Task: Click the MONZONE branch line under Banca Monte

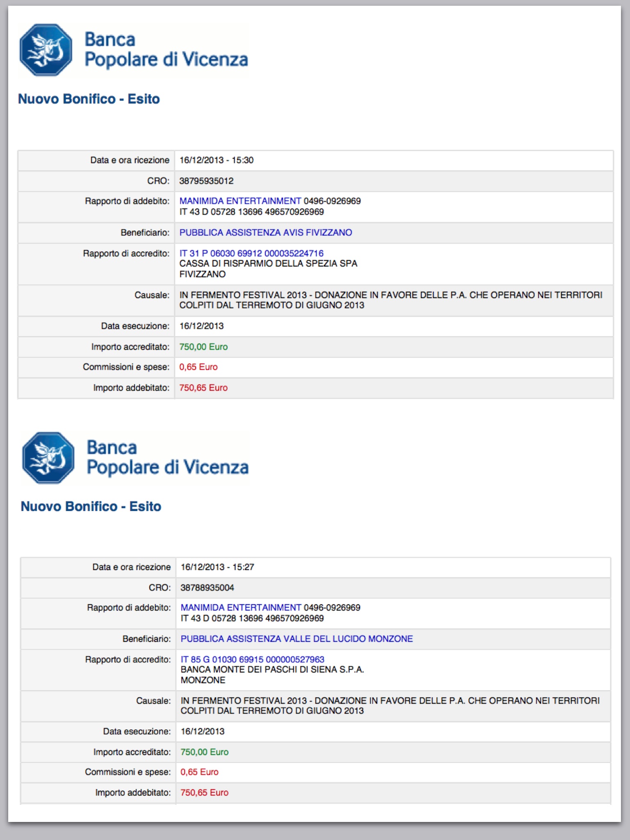Action: 203,680
